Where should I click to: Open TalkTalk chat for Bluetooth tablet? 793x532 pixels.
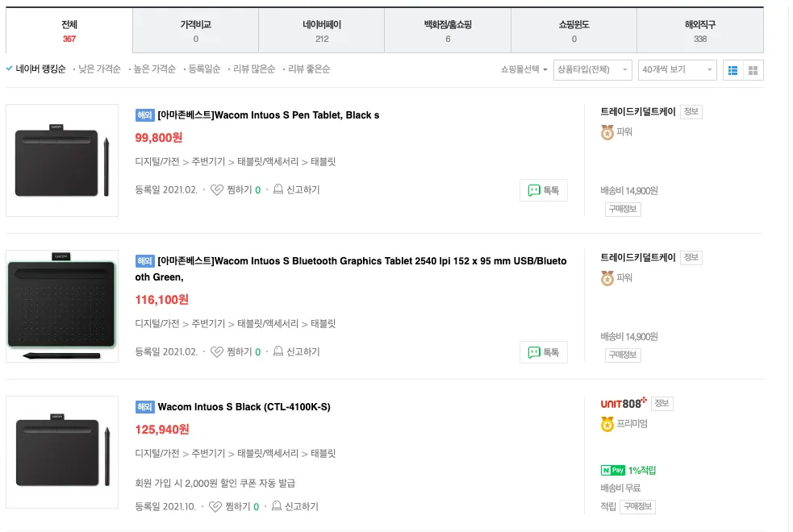(x=544, y=352)
